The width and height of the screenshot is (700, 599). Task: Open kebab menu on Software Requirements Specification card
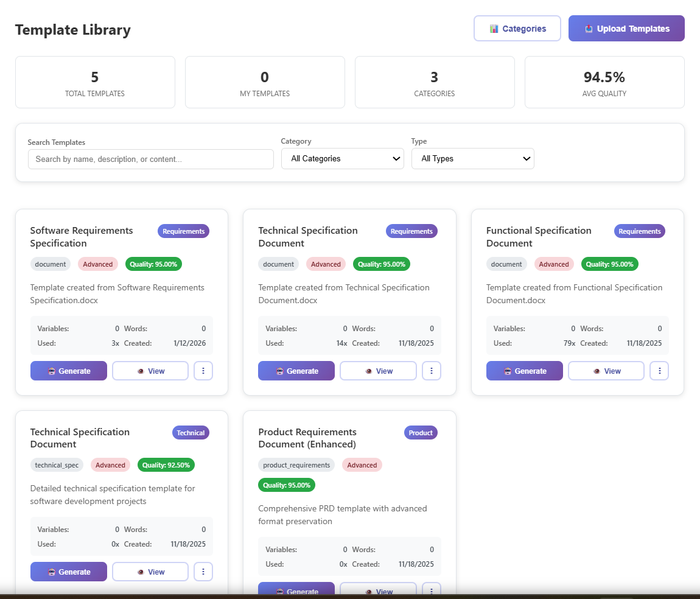[203, 370]
